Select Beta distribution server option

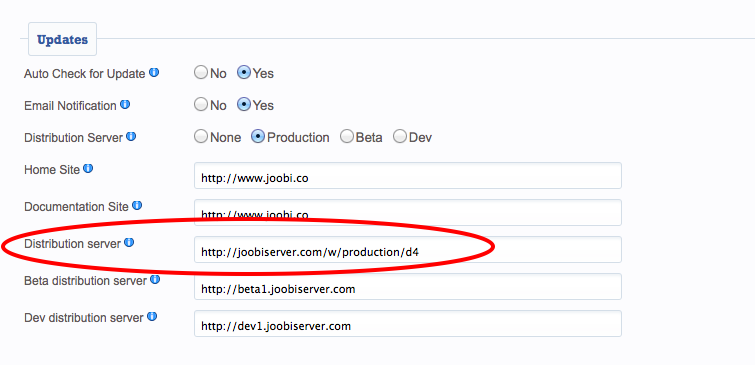tap(347, 137)
